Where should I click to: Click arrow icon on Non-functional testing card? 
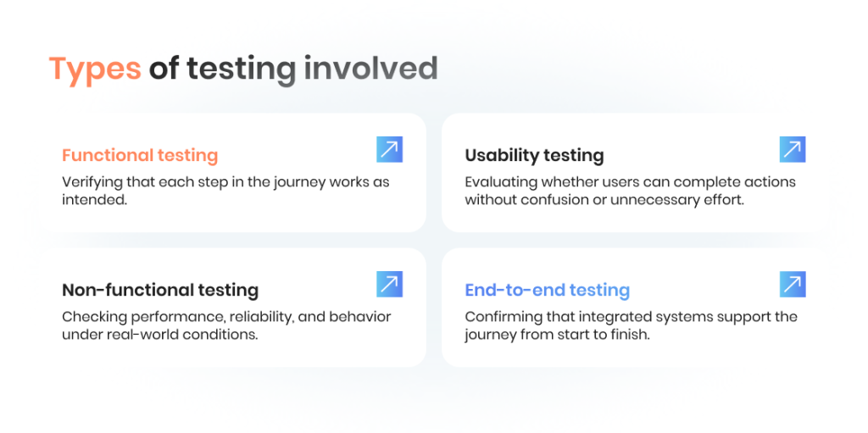click(x=389, y=285)
